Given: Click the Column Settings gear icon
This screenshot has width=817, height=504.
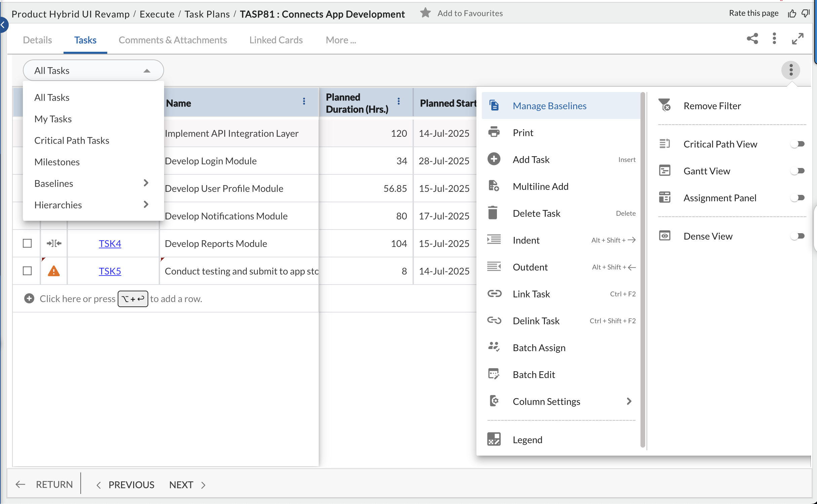Looking at the screenshot, I should click(x=494, y=401).
